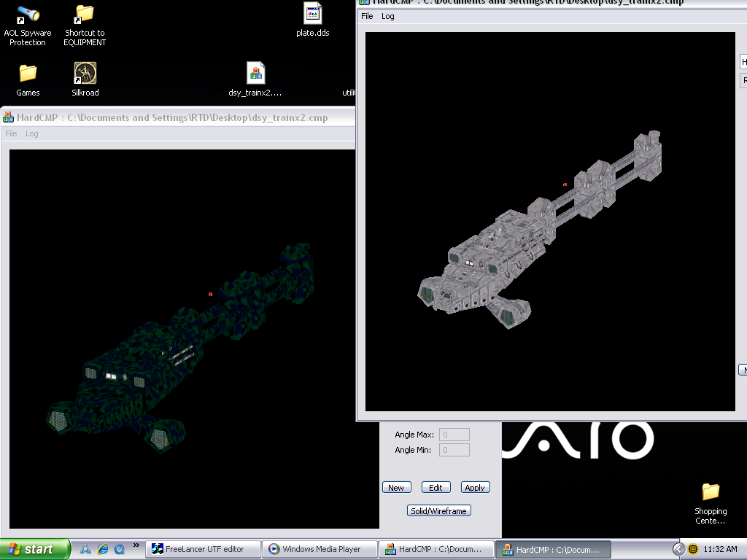This screenshot has height=560, width=747.
Task: Switch to FreeLancer UTF editor in taskbar
Action: pyautogui.click(x=204, y=549)
